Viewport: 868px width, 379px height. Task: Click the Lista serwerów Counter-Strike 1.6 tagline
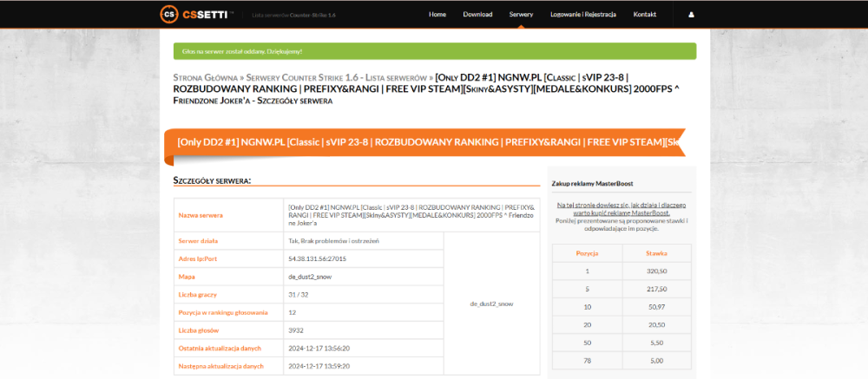coord(293,16)
